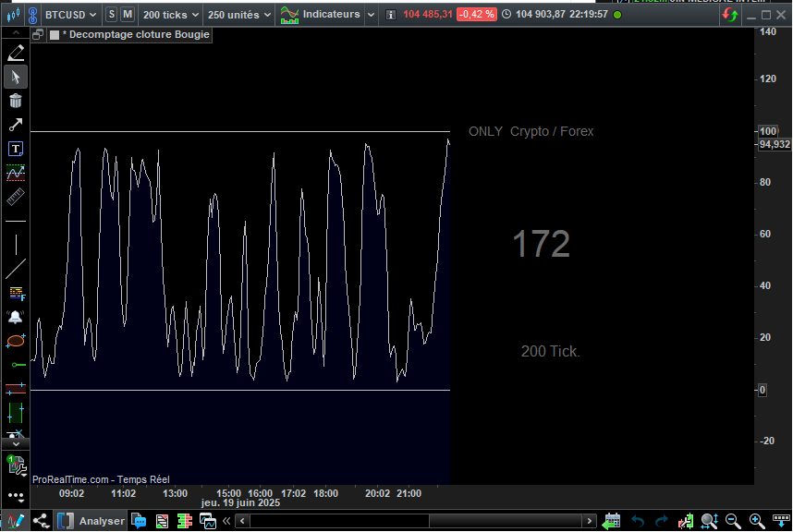Click the undo arrow icon
Screen dimensions: 793x532
637,521
